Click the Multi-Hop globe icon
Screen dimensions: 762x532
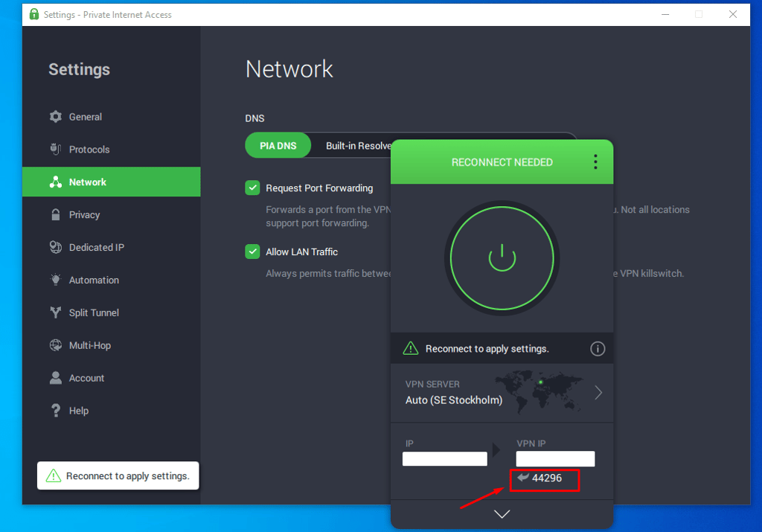[56, 345]
